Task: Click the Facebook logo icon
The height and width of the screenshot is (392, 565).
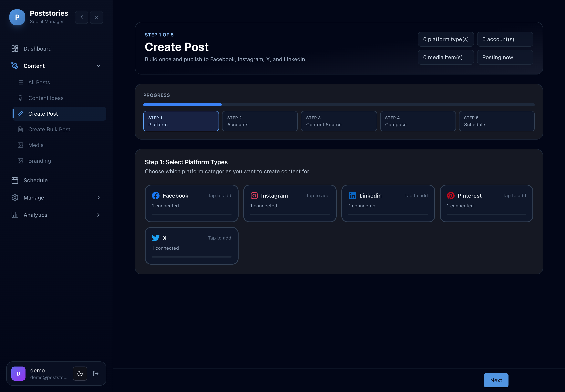Action: click(156, 195)
